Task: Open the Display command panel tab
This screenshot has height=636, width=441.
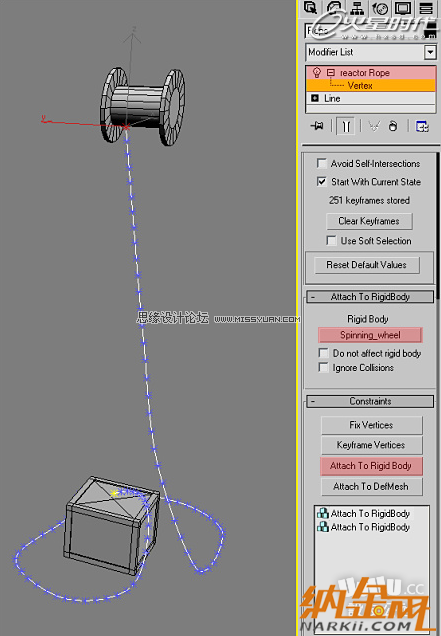Action: [403, 8]
